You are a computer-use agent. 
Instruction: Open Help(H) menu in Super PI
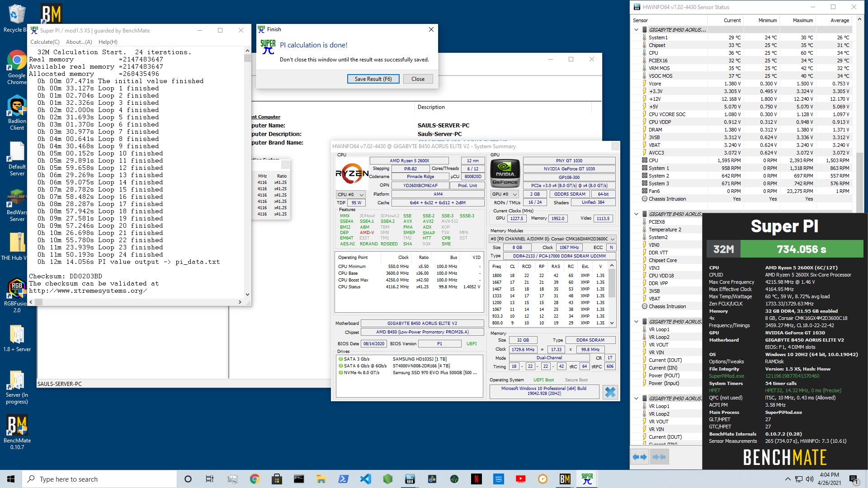108,42
